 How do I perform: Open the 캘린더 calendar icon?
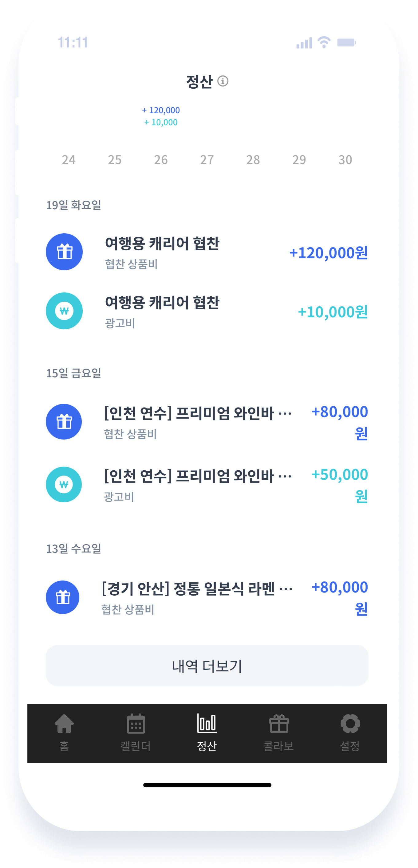tap(136, 723)
